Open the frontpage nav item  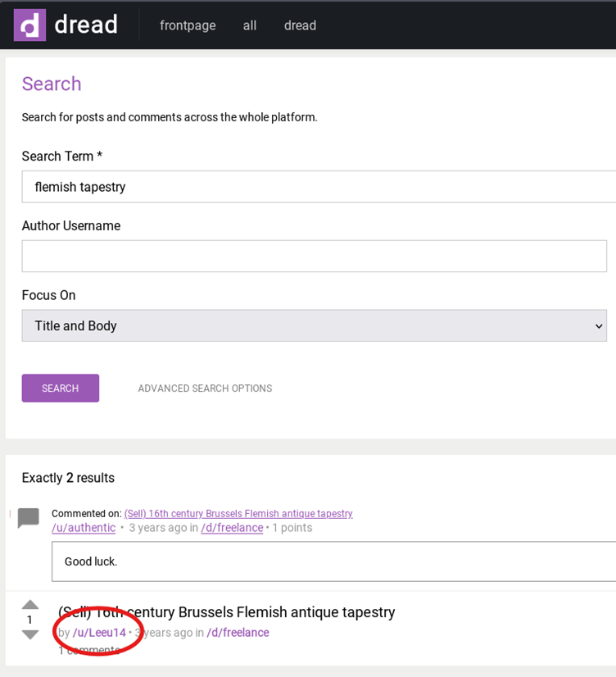pyautogui.click(x=188, y=25)
